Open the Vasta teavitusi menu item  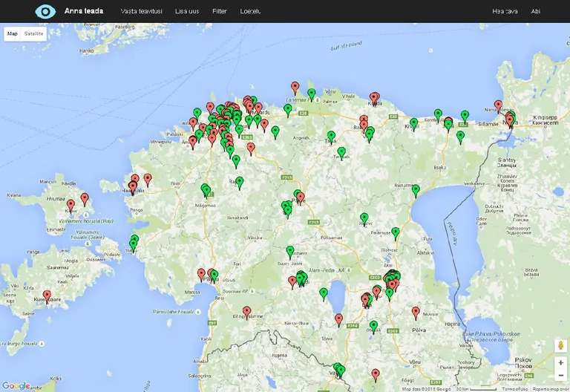(x=142, y=11)
